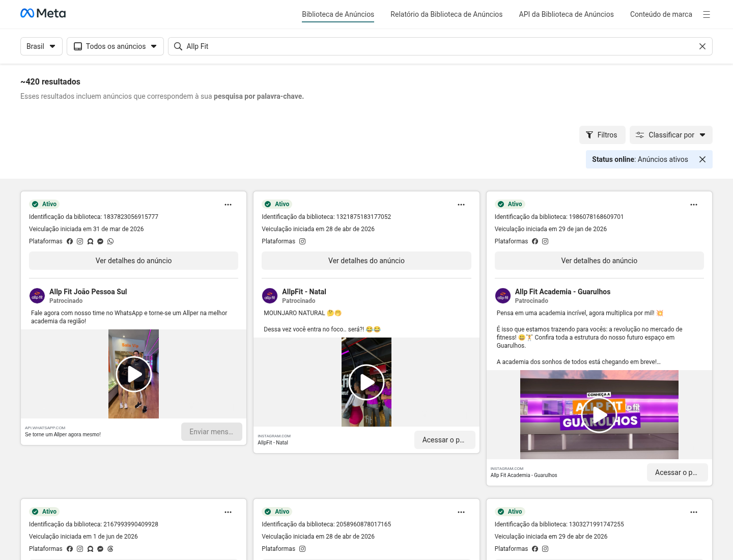The width and height of the screenshot is (733, 560).
Task: Click Instagram platform icon on João Pessoa Sul ad
Action: [80, 241]
